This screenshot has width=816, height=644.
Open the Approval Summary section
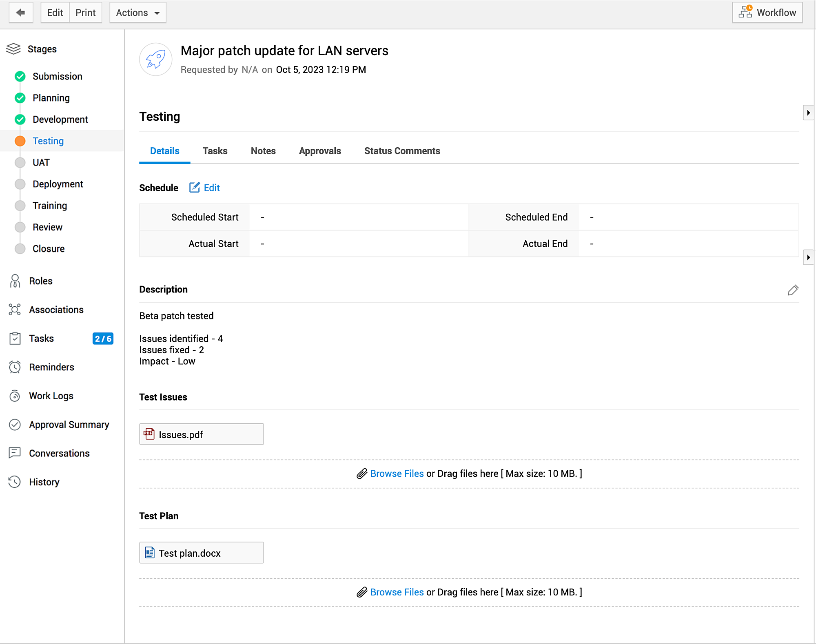[x=69, y=425]
